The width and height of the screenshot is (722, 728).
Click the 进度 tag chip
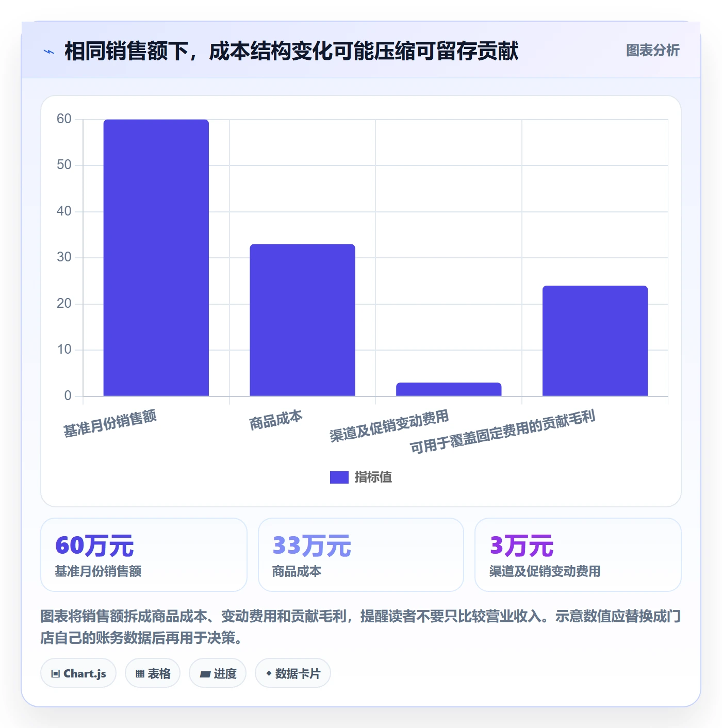(x=218, y=673)
